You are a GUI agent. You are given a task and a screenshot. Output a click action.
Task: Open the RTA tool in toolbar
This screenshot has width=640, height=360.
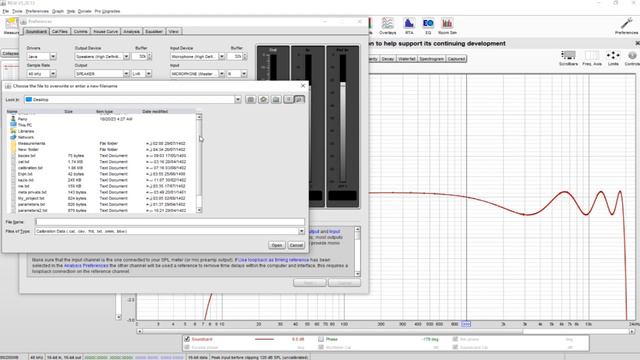point(409,26)
